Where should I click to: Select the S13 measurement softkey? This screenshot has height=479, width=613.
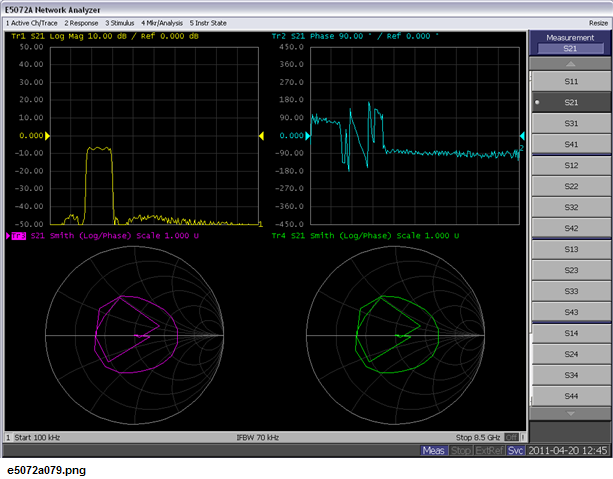(x=571, y=249)
